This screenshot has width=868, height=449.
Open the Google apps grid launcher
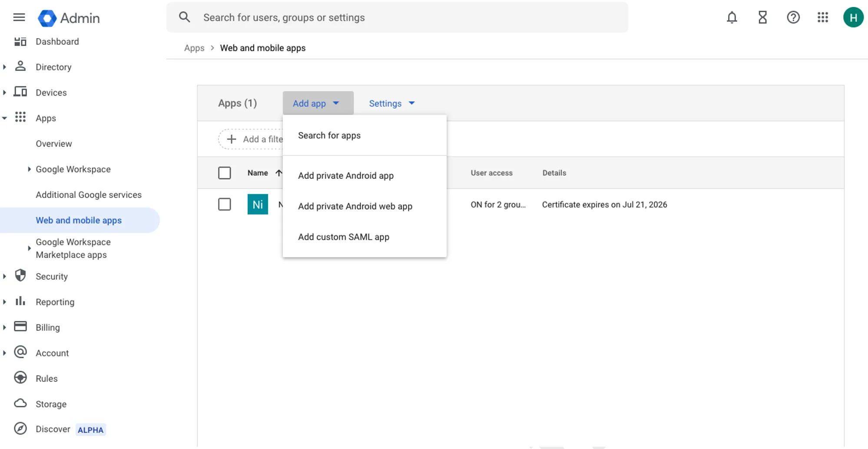point(823,17)
